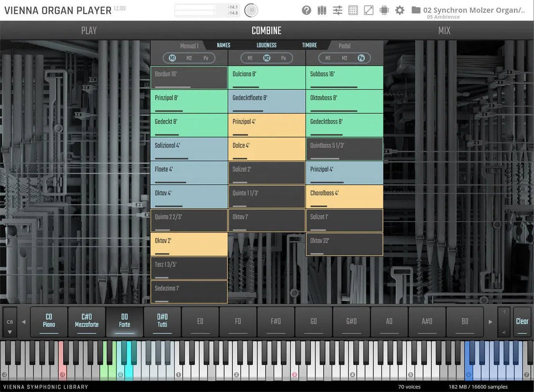
Task: Open the settings gear icon
Action: point(400,10)
